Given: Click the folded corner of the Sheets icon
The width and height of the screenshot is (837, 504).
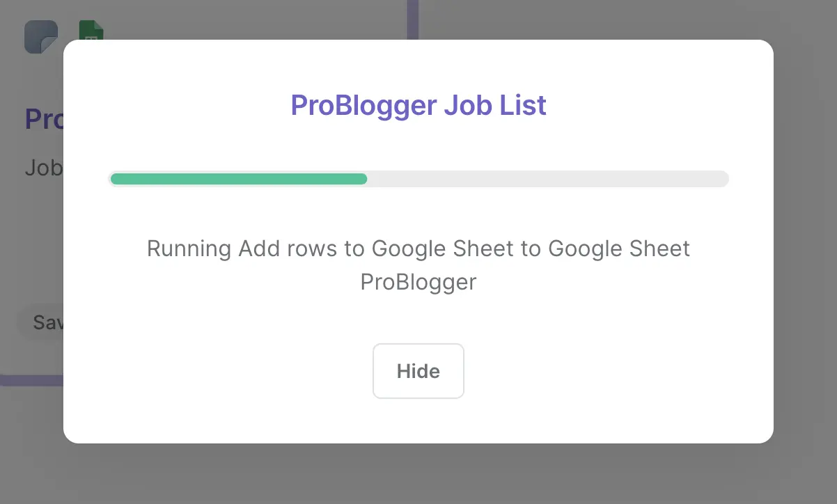Looking at the screenshot, I should (98, 25).
